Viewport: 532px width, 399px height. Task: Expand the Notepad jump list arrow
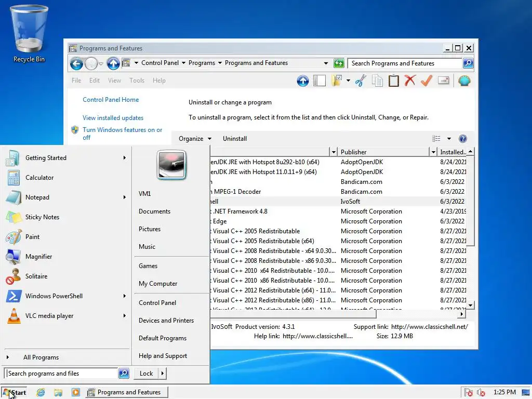pyautogui.click(x=125, y=197)
